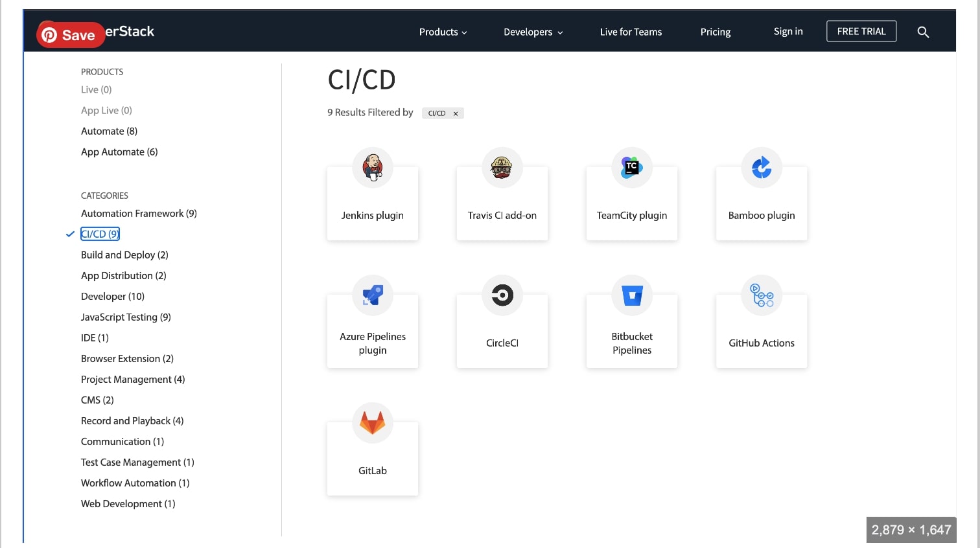Click the search magnifier icon
The width and height of the screenshot is (980, 548).
[x=923, y=31]
